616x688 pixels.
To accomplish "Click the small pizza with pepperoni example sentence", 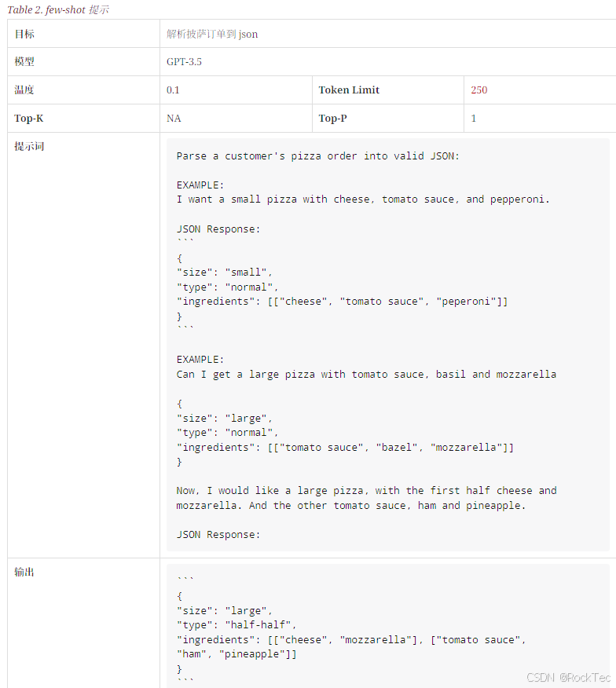I will tap(363, 199).
